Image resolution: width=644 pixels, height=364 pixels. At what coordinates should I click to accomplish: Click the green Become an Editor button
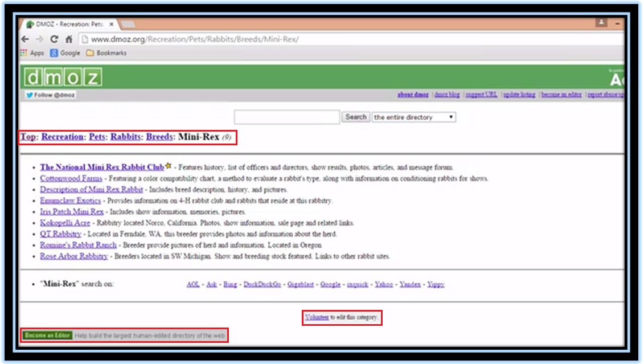[47, 336]
